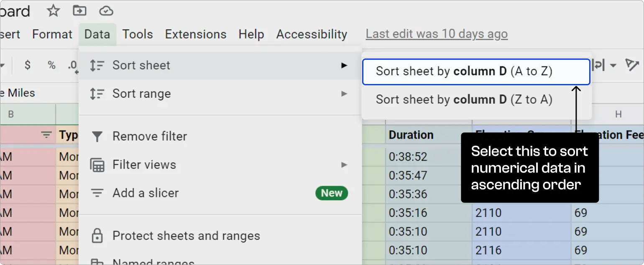Open the text rotation tool

tap(632, 65)
